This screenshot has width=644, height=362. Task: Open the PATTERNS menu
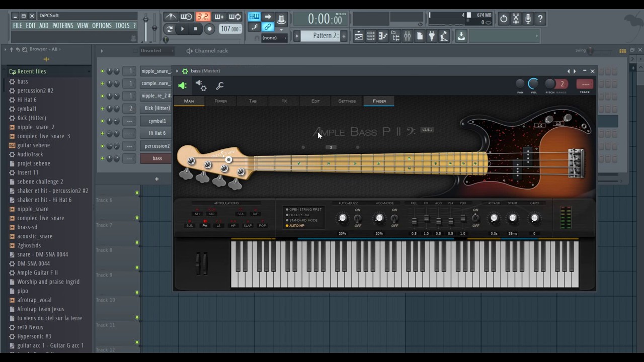63,26
